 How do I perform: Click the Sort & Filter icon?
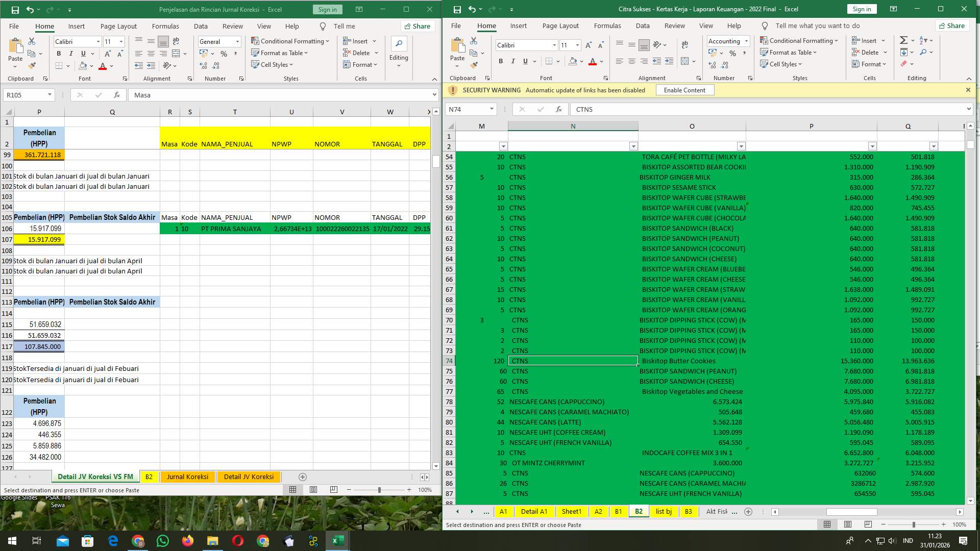925,39
